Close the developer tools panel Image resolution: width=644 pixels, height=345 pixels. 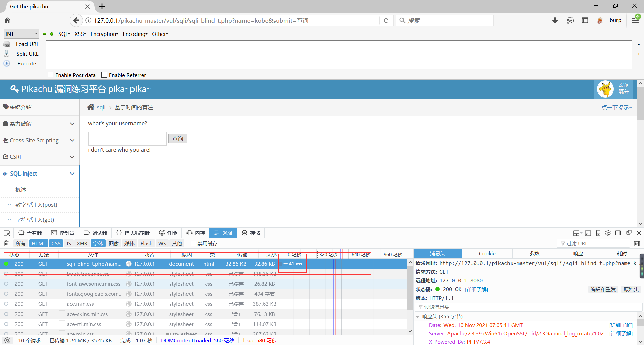639,233
